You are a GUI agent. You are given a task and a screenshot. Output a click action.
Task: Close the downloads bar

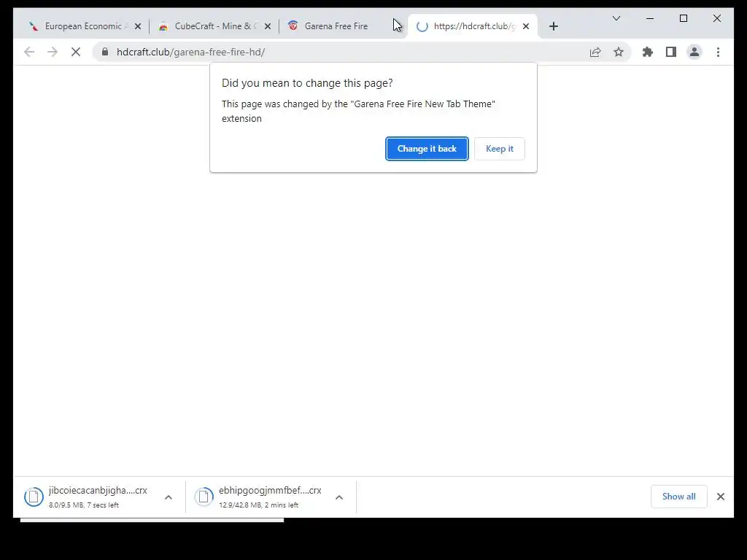[720, 497]
